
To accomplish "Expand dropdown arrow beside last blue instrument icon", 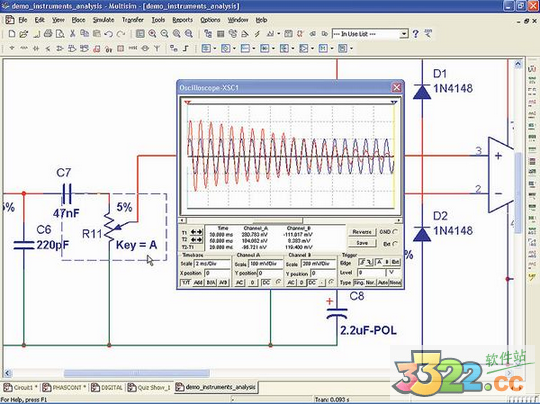I will click(x=351, y=49).
